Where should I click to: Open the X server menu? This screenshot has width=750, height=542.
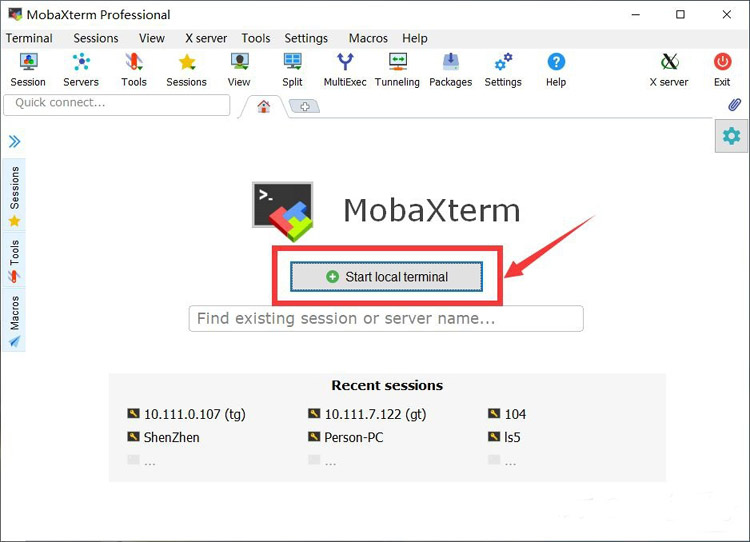[x=206, y=38]
